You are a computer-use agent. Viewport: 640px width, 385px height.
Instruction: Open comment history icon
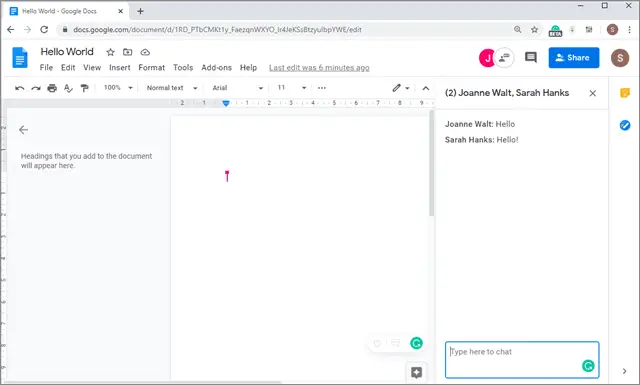pyautogui.click(x=531, y=58)
